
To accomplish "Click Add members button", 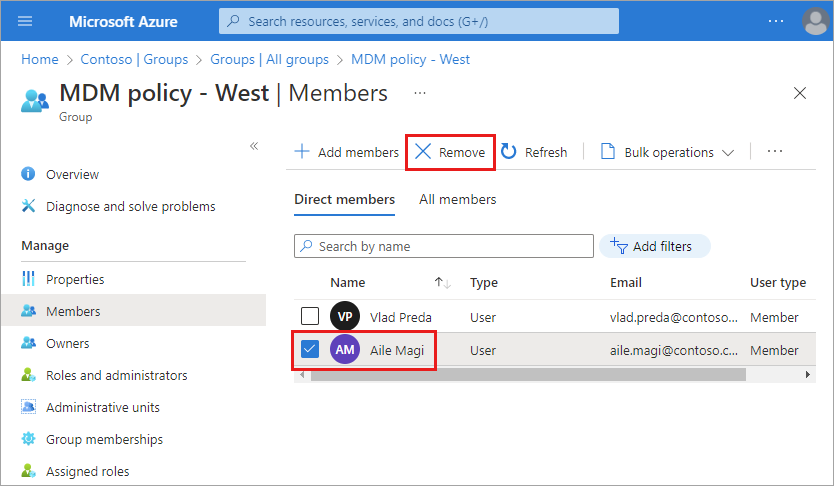I will 346,152.
